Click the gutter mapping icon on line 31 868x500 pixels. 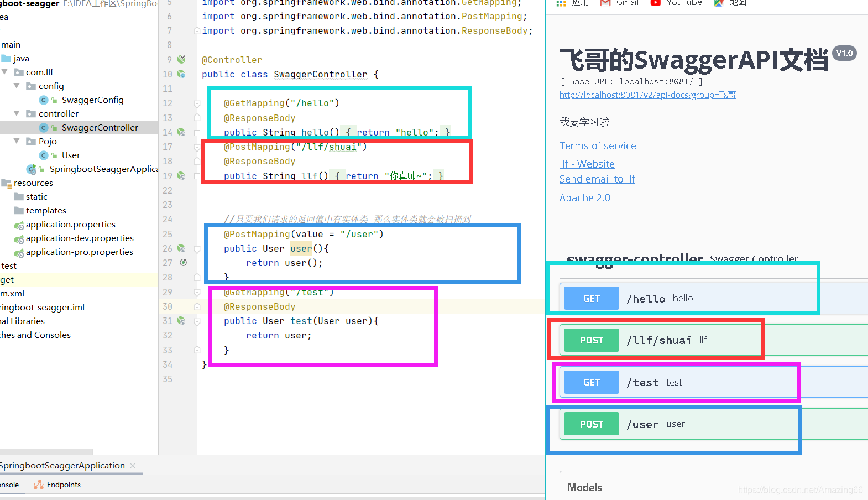pos(181,321)
